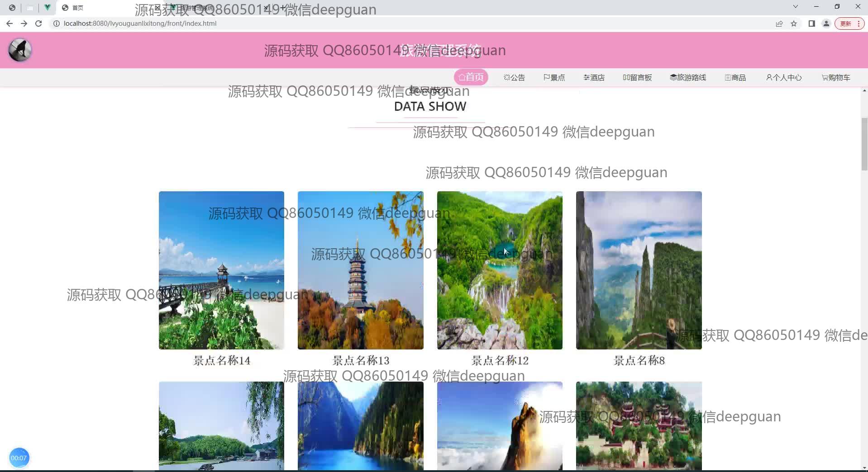Open the 酒店 navigation item

click(594, 77)
